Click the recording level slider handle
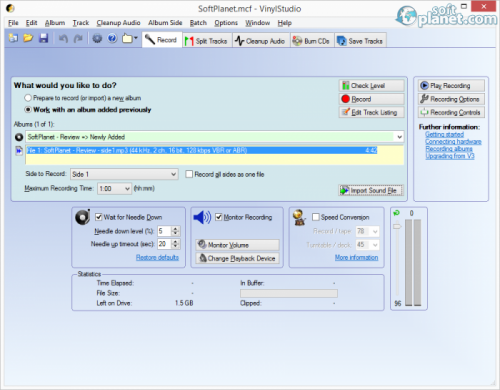Screen dimensions: 500x390 (397, 226)
